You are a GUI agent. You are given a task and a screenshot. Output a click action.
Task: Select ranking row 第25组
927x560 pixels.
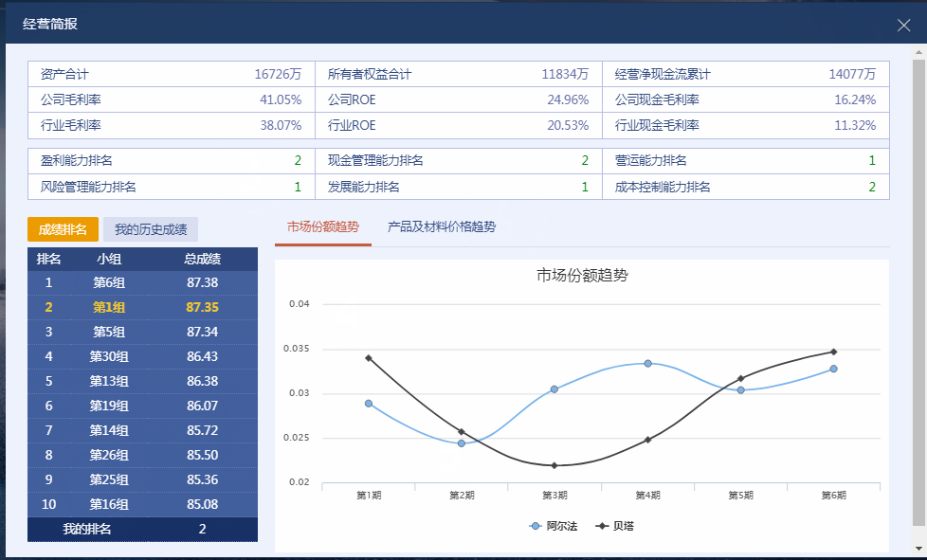click(x=142, y=479)
